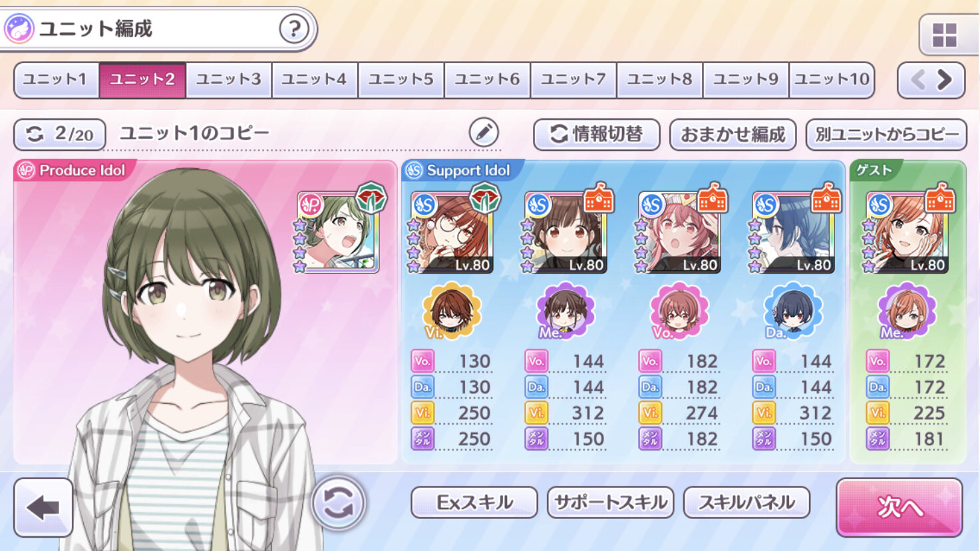Click the おまかせ編成 auto-formation button
Image resolution: width=980 pixels, height=551 pixels.
[733, 134]
